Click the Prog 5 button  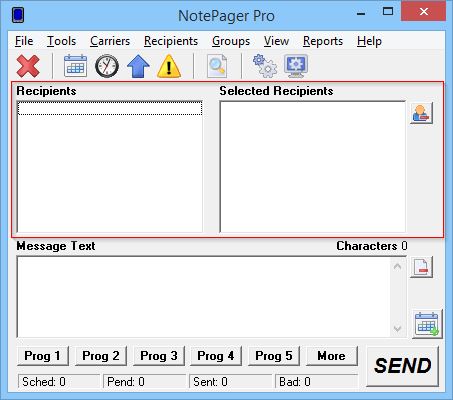coord(274,356)
